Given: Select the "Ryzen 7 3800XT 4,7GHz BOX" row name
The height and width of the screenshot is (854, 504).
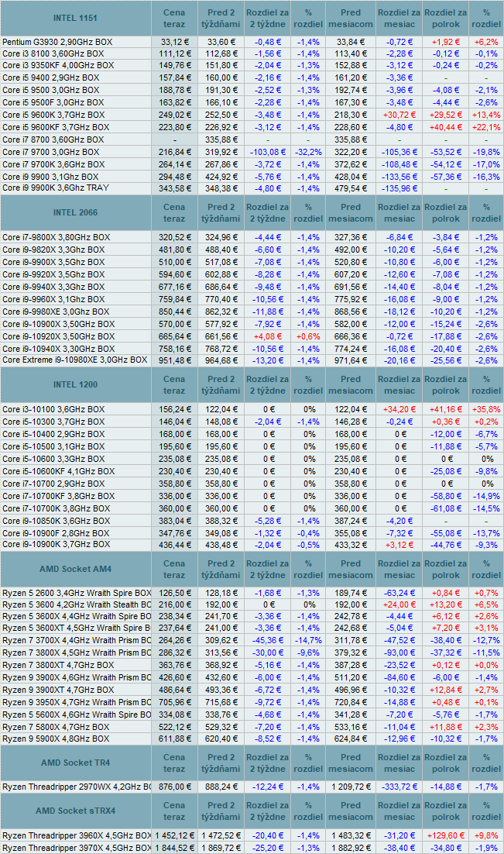Looking at the screenshot, I should pos(58,665).
